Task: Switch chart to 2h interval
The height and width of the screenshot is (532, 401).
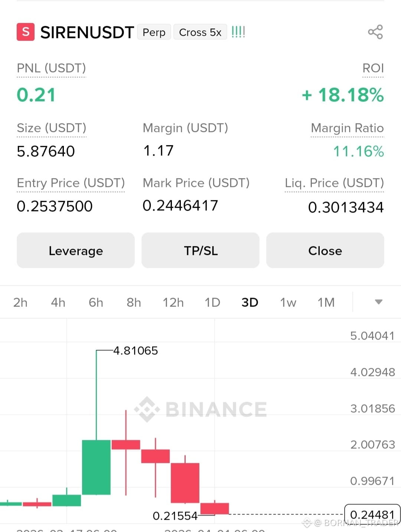Action: click(x=20, y=302)
